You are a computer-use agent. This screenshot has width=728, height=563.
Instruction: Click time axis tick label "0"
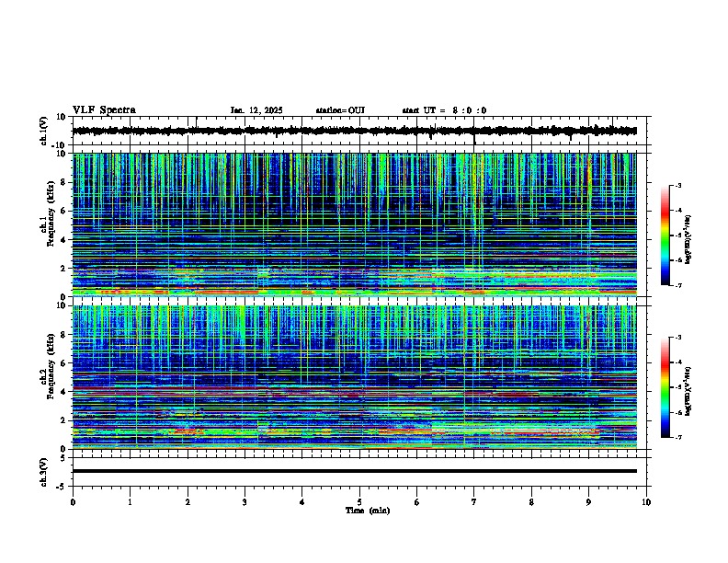[73, 502]
